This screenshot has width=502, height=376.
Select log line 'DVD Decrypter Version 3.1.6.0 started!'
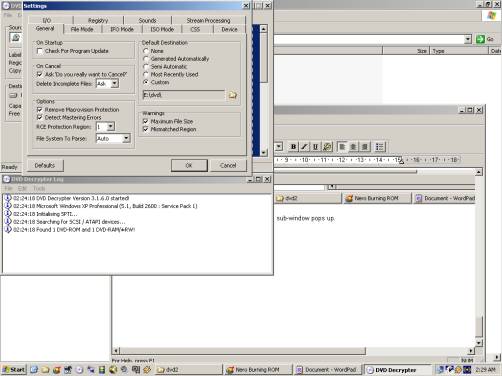pyautogui.click(x=71, y=198)
